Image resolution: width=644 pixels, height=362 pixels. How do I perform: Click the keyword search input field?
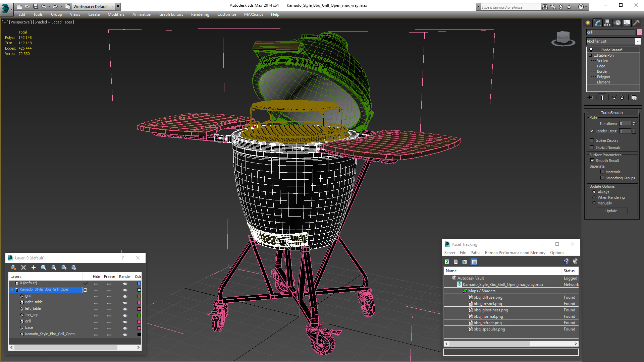point(510,7)
